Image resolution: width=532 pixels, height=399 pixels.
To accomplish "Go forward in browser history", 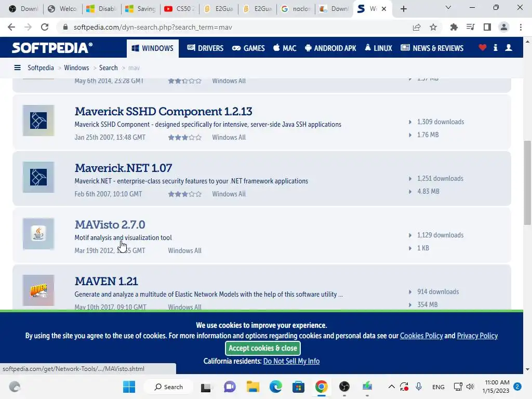I will click(x=28, y=27).
